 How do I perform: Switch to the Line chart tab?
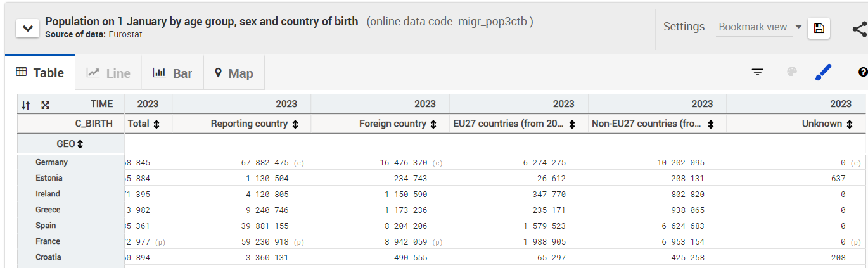108,73
